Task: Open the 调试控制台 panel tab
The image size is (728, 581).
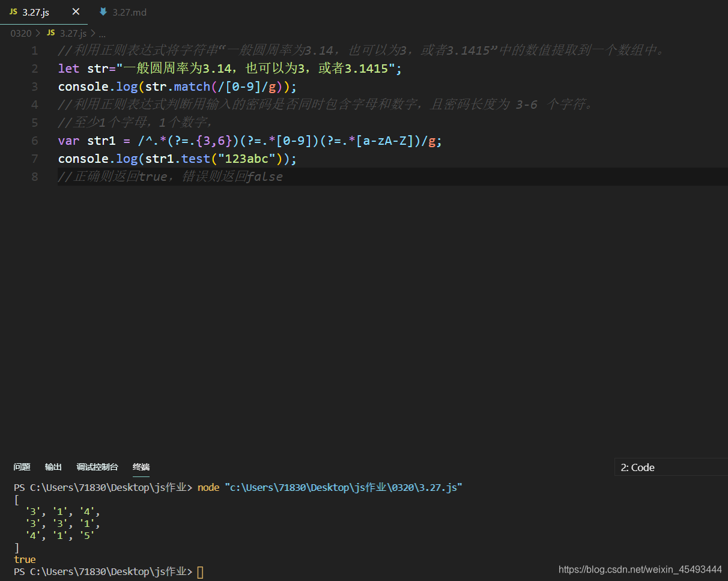Action: 97,467
